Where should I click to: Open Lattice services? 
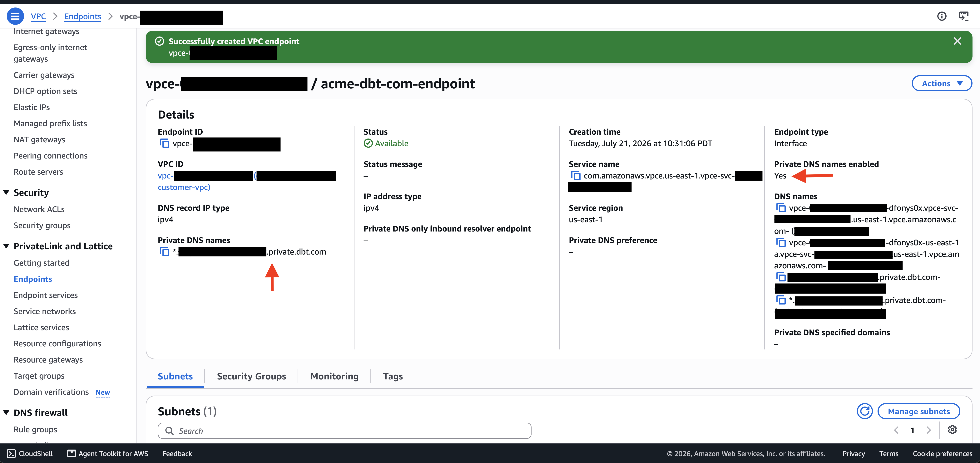[x=42, y=328]
